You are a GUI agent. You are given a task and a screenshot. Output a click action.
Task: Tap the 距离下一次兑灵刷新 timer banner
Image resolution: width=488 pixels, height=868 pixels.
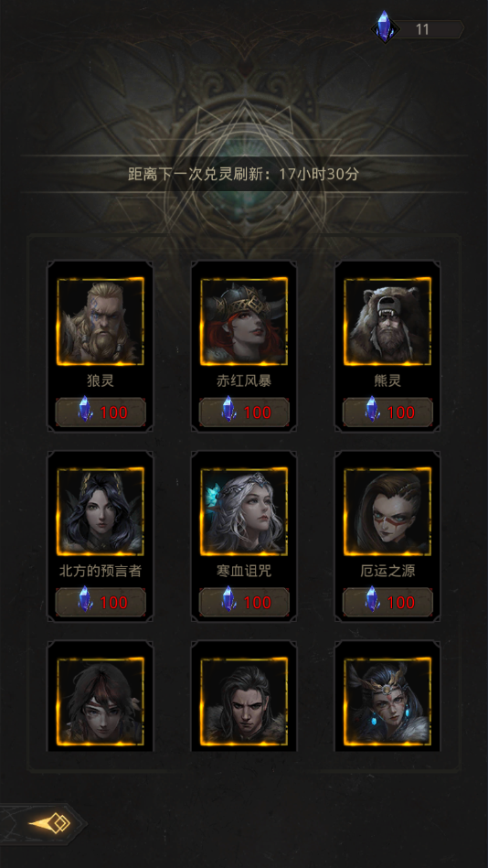point(244,174)
